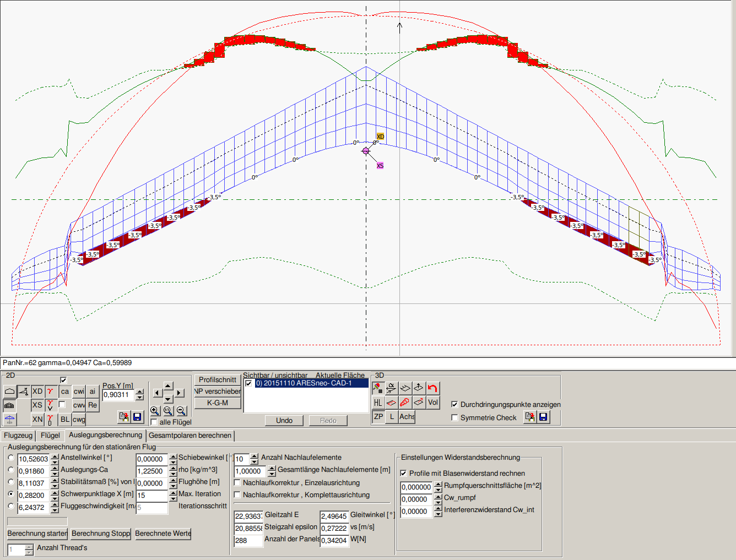Toggle the cwi coefficient display button
Viewport: 736px width, 560px height.
point(79,392)
